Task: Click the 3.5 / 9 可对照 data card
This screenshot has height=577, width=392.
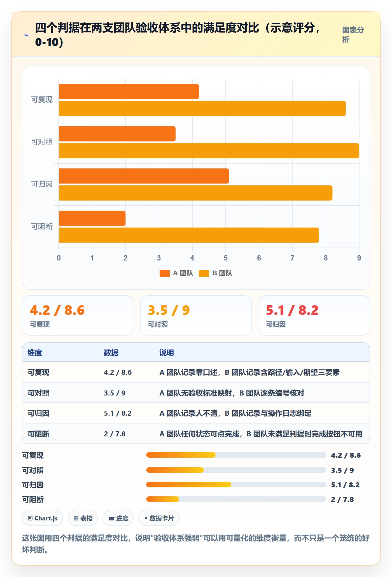Action: (x=196, y=315)
